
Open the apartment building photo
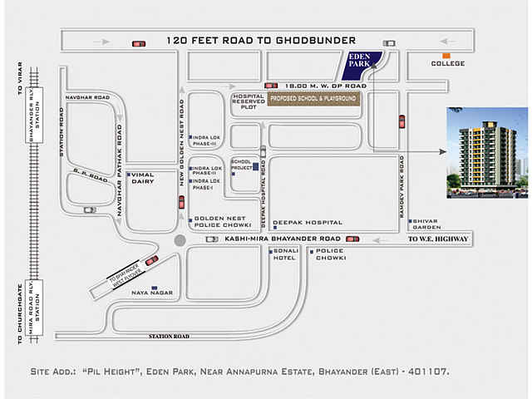click(x=487, y=153)
